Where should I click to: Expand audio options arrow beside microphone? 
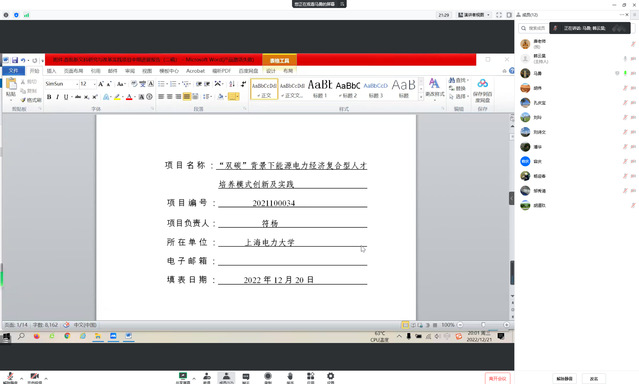[x=21, y=379]
